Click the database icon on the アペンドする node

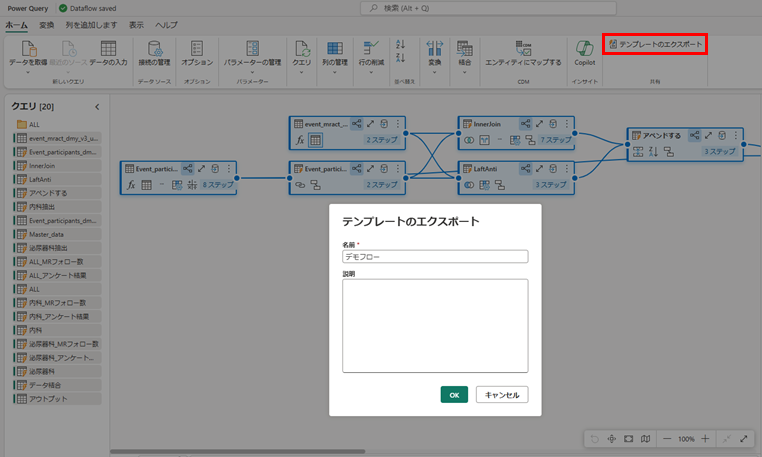pyautogui.click(x=722, y=136)
